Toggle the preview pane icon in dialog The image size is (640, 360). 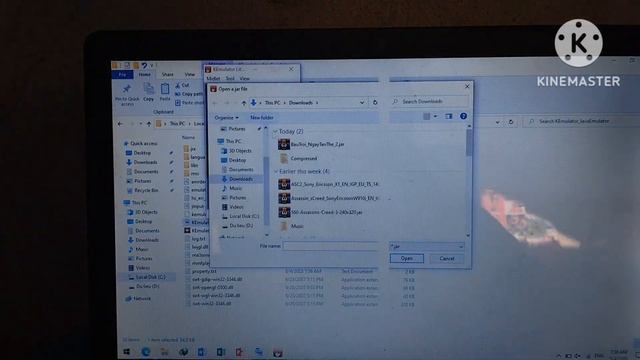pos(449,116)
